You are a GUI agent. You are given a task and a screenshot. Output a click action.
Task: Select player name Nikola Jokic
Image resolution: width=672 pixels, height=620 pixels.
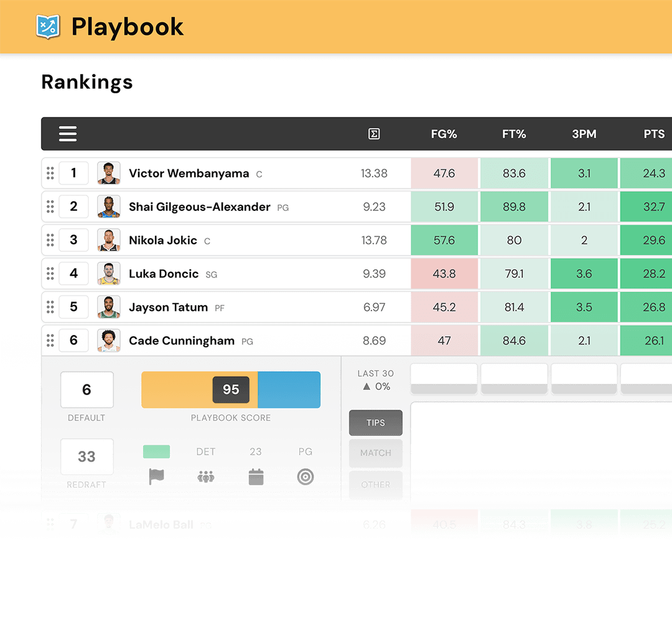(x=163, y=241)
